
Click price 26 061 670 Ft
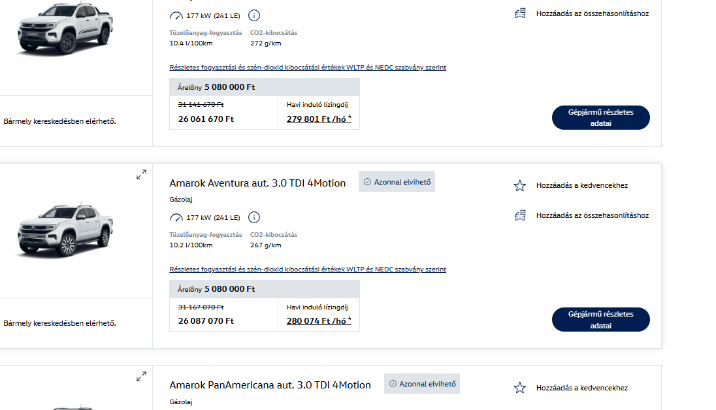(x=206, y=119)
